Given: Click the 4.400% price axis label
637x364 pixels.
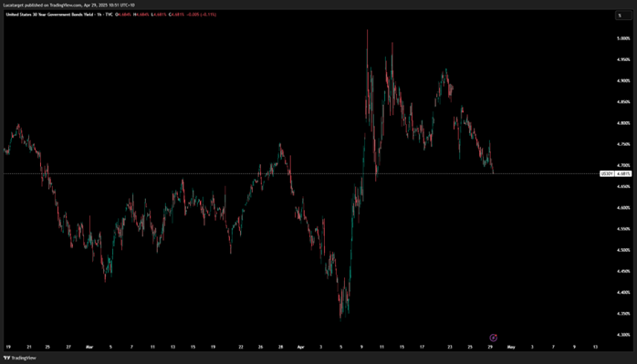Looking at the screenshot, I should pyautogui.click(x=623, y=292).
